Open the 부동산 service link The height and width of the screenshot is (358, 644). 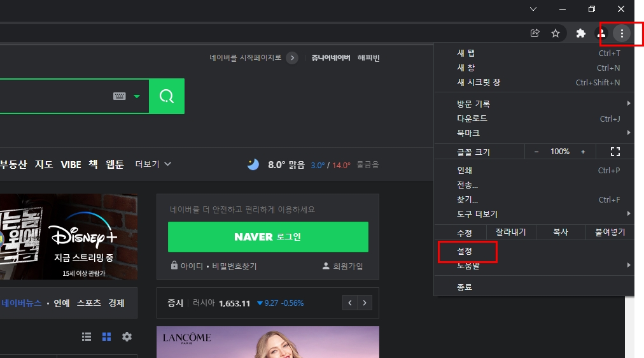pyautogui.click(x=13, y=164)
